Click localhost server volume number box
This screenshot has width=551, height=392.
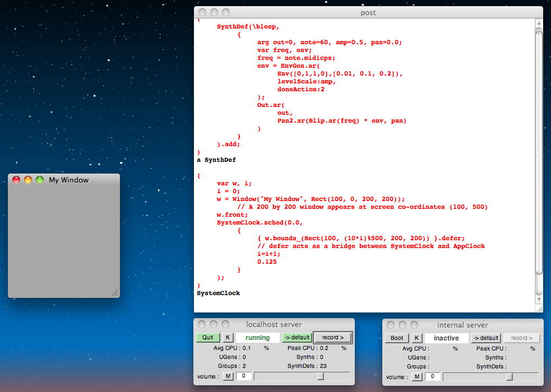(x=243, y=377)
